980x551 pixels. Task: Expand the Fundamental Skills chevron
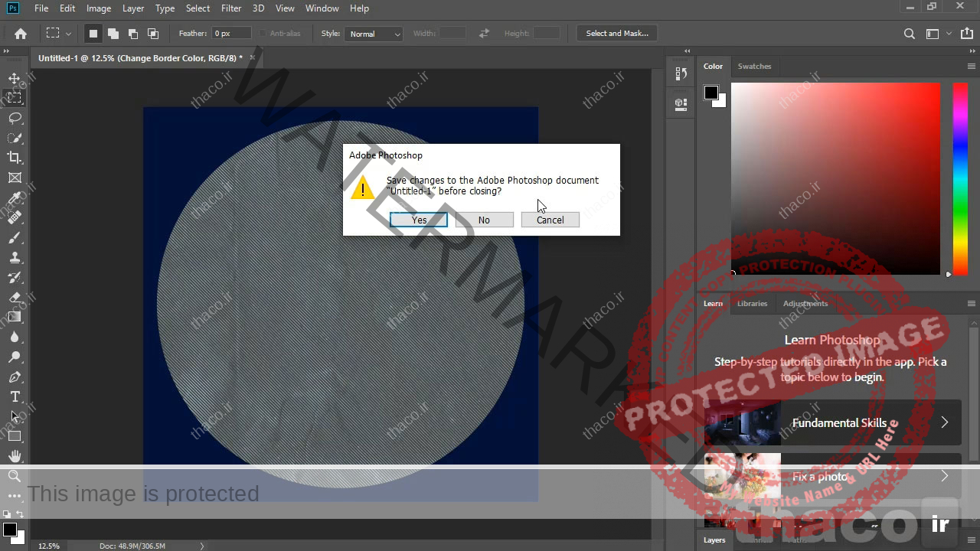pos(944,422)
